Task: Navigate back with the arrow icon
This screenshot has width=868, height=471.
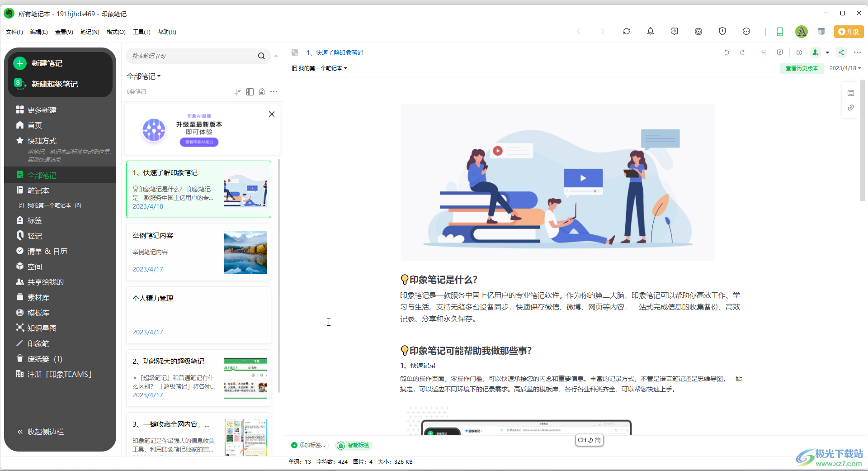Action: click(x=579, y=31)
